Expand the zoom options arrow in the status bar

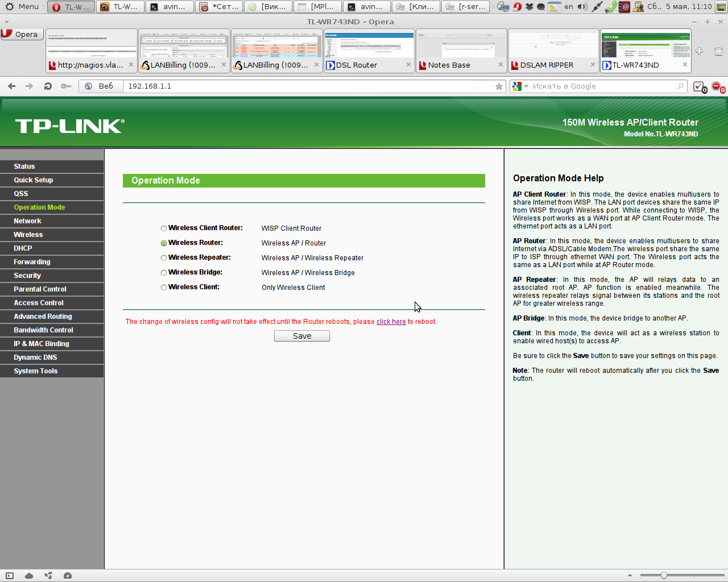click(630, 576)
